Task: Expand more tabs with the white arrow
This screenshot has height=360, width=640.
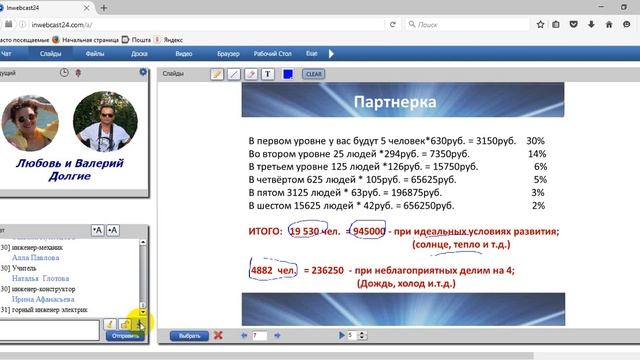Action: (331, 53)
